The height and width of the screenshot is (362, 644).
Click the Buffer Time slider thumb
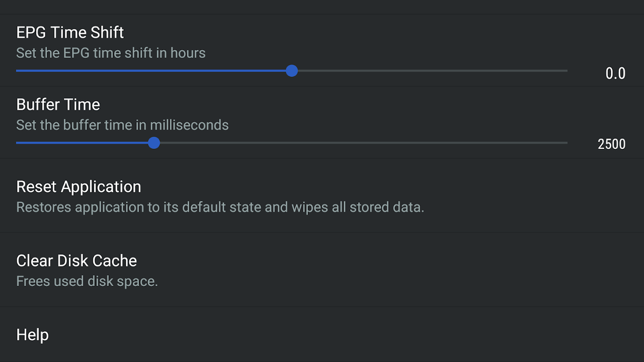(x=154, y=143)
